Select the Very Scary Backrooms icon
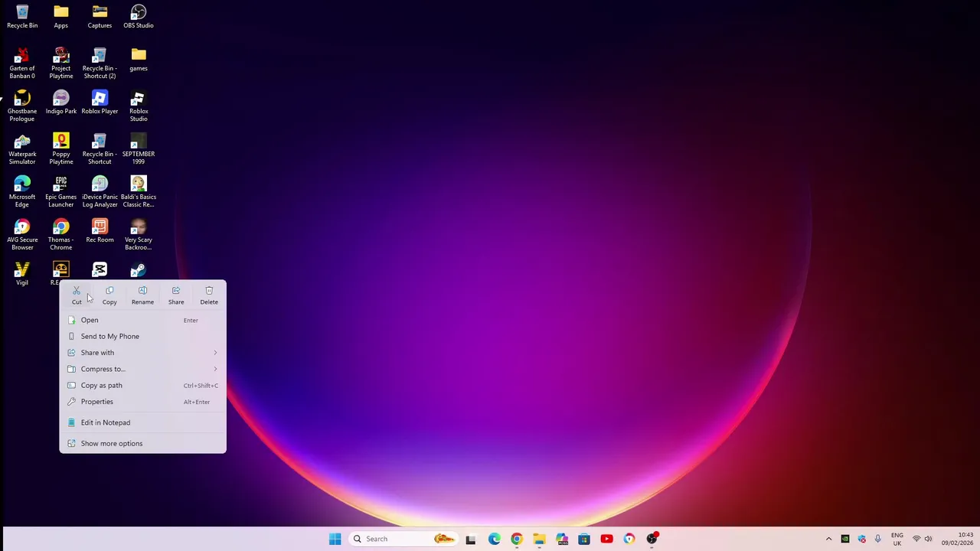980x551 pixels. point(139,234)
